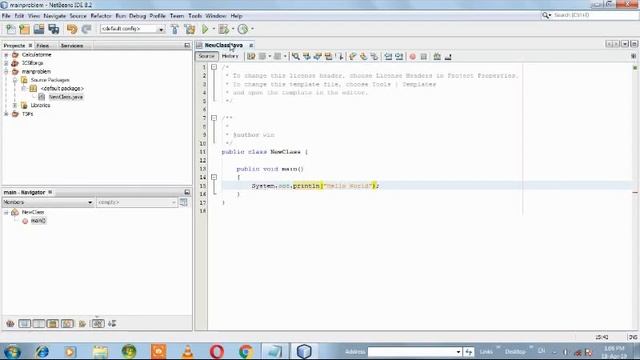
Task: Open Google Chrome from the taskbar
Action: [x=246, y=351]
